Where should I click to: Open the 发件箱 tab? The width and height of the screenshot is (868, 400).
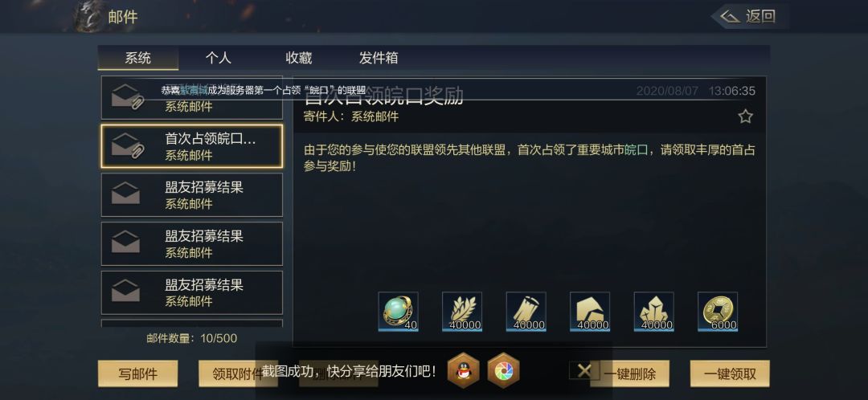pyautogui.click(x=378, y=58)
